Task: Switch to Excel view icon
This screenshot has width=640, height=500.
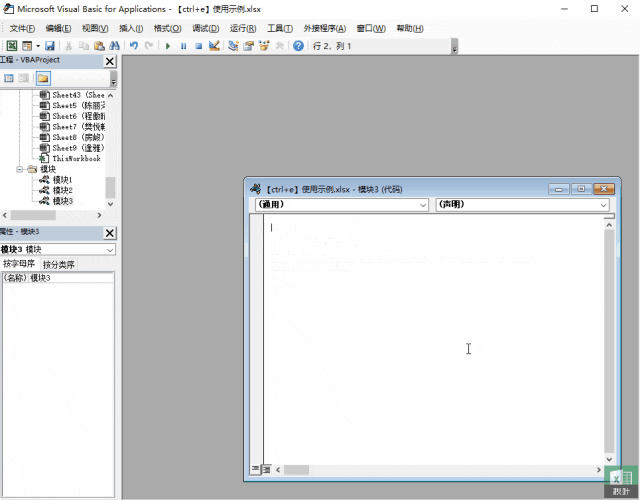Action: [x=12, y=46]
